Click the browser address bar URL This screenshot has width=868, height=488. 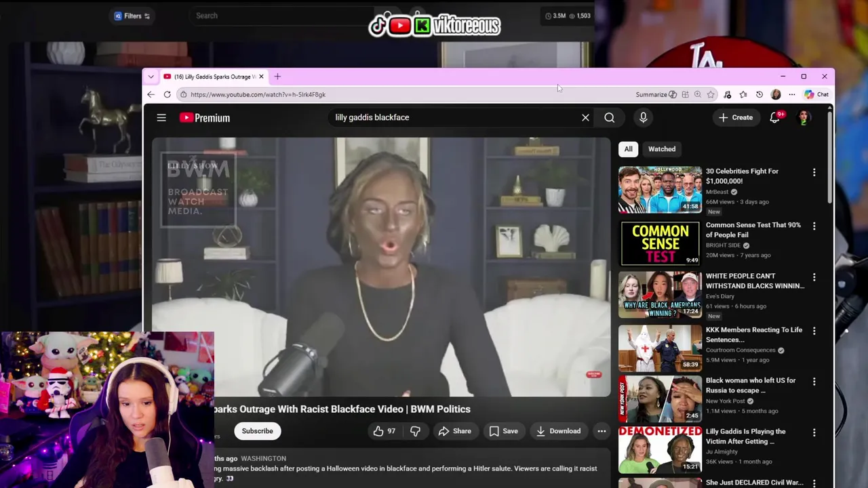click(258, 95)
